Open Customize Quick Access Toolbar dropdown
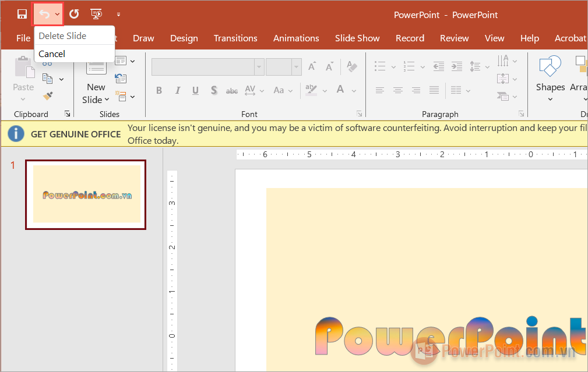 coord(118,15)
